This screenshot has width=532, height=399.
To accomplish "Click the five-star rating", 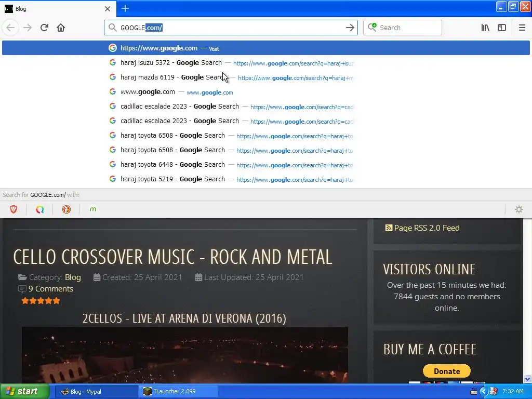I will click(41, 301).
